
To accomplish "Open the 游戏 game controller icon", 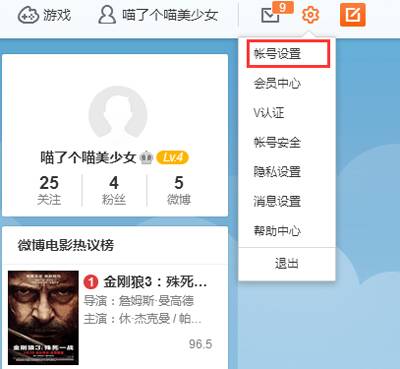I will 28,15.
